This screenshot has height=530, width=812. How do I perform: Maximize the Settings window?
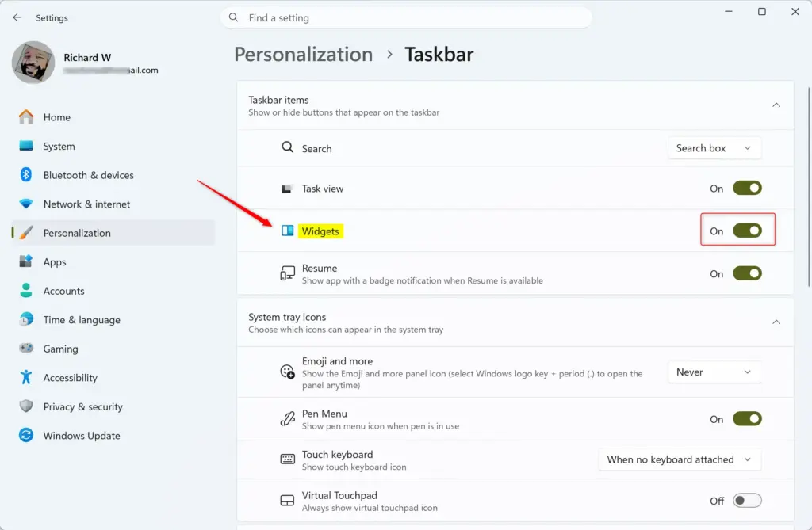pos(762,11)
